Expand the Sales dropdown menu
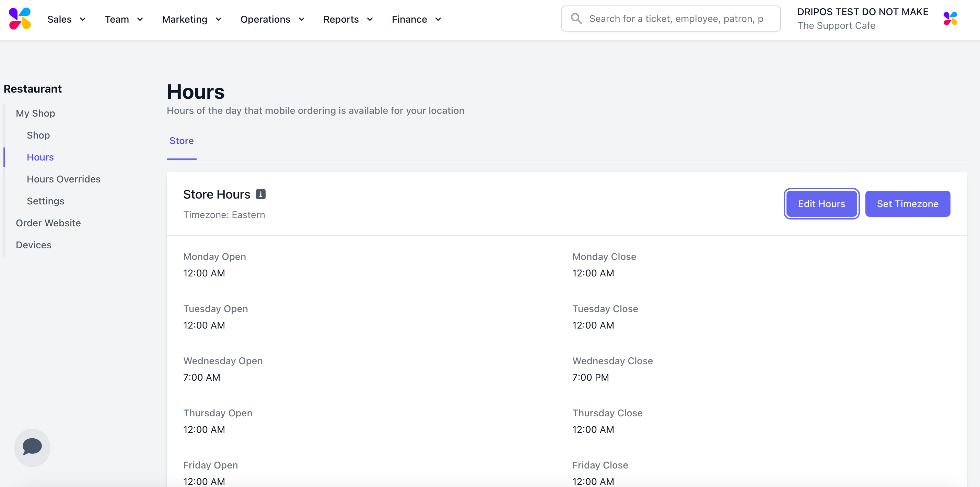The image size is (980, 487). (x=67, y=20)
